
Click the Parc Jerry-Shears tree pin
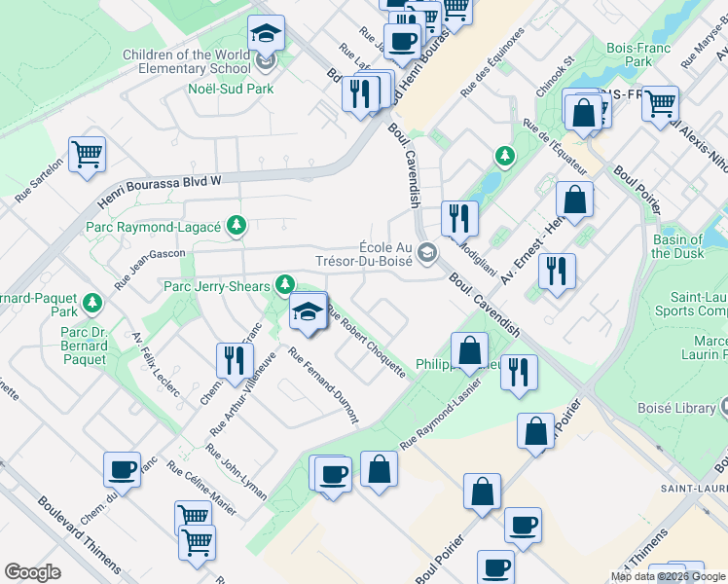[285, 284]
